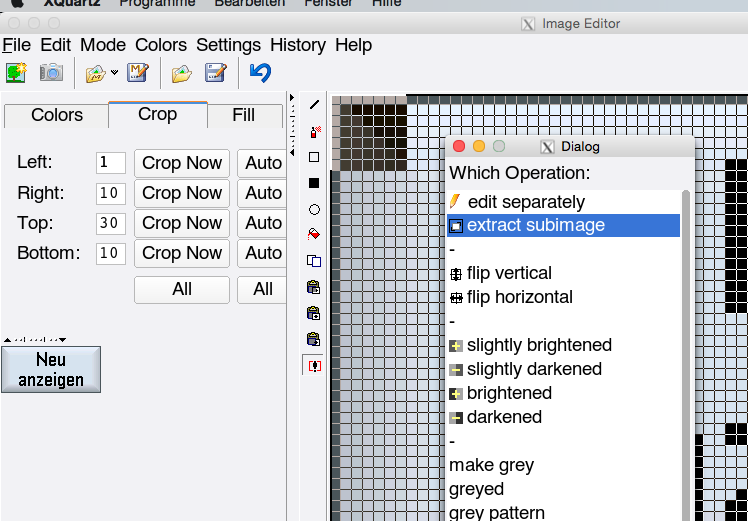Click the undo arrow icon
Image resolution: width=748 pixels, height=521 pixels.
click(x=260, y=72)
